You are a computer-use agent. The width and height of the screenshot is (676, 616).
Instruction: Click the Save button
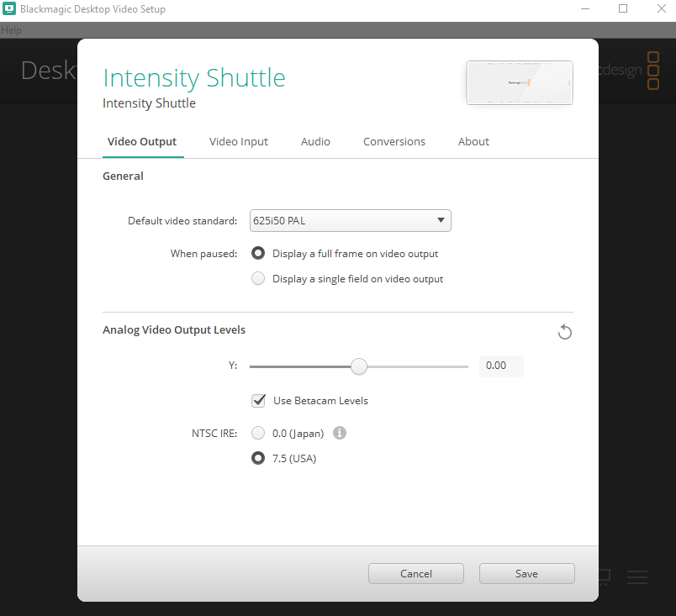(x=527, y=574)
